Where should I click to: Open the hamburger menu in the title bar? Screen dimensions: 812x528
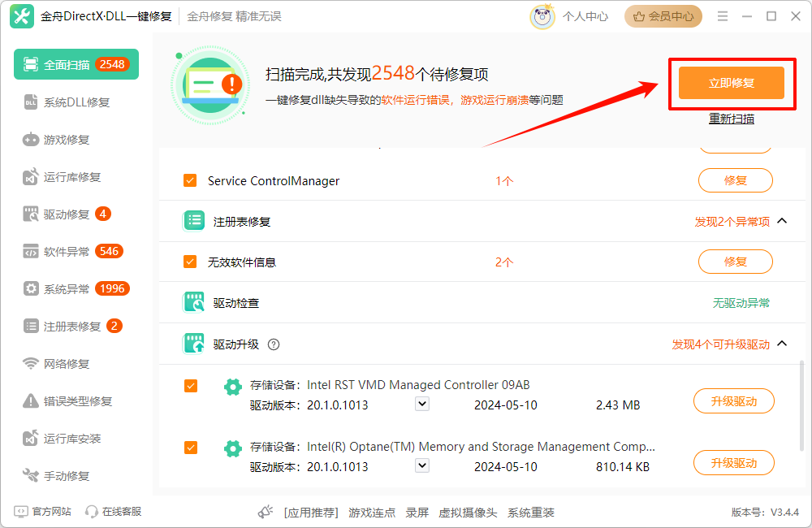(x=722, y=15)
